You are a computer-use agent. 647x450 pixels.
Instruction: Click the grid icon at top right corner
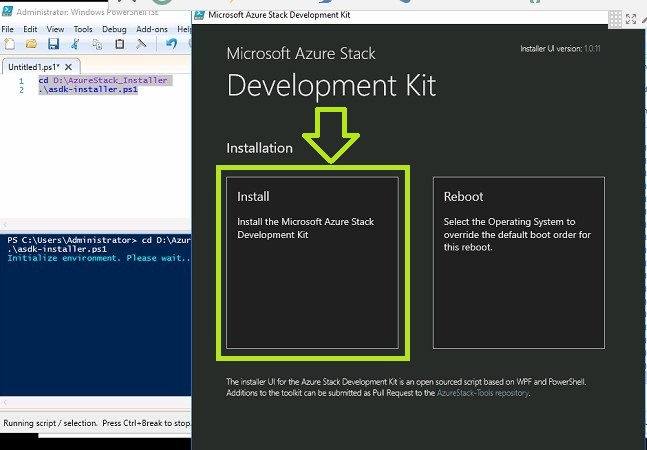tap(615, 19)
